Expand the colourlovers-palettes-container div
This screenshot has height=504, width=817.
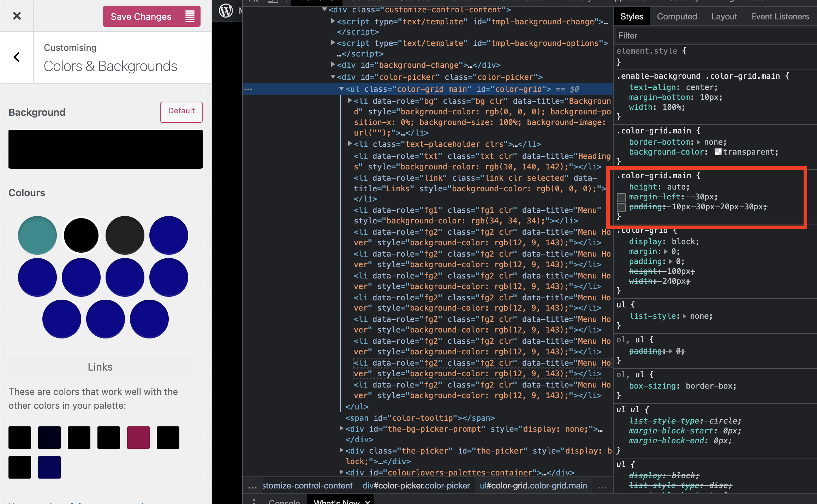pyautogui.click(x=341, y=472)
